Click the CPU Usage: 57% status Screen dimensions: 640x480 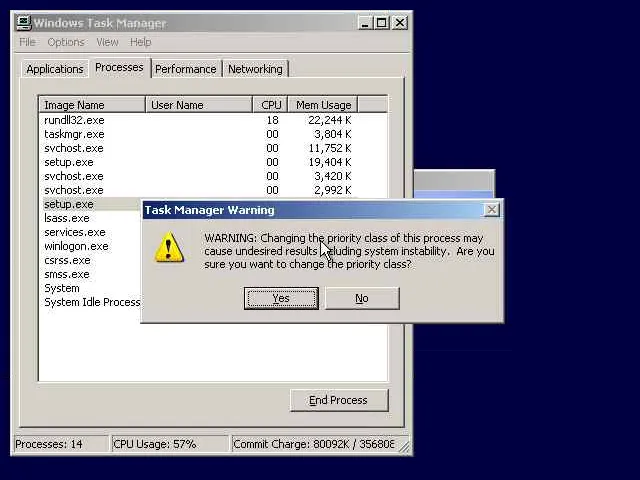pyautogui.click(x=170, y=444)
